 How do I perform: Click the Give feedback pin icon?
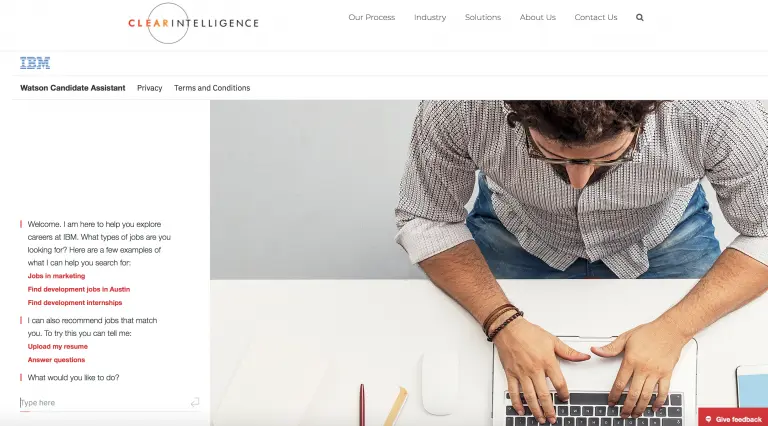tap(708, 419)
